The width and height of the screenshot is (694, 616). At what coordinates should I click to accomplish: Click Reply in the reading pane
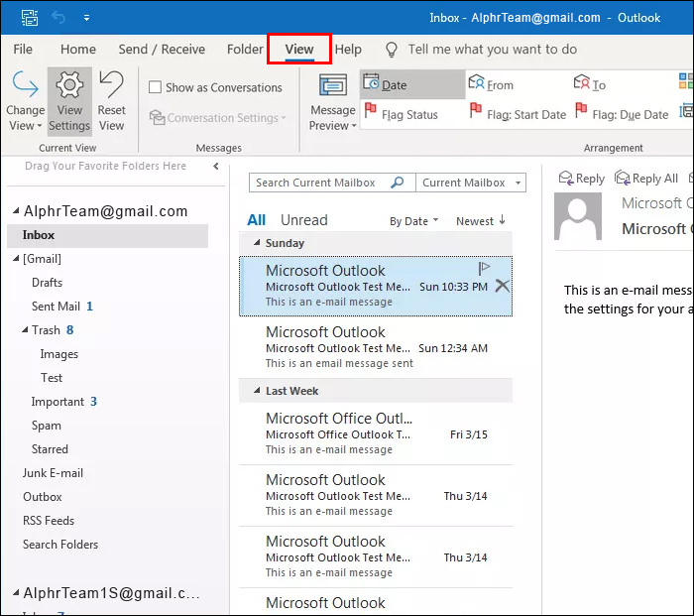[582, 178]
